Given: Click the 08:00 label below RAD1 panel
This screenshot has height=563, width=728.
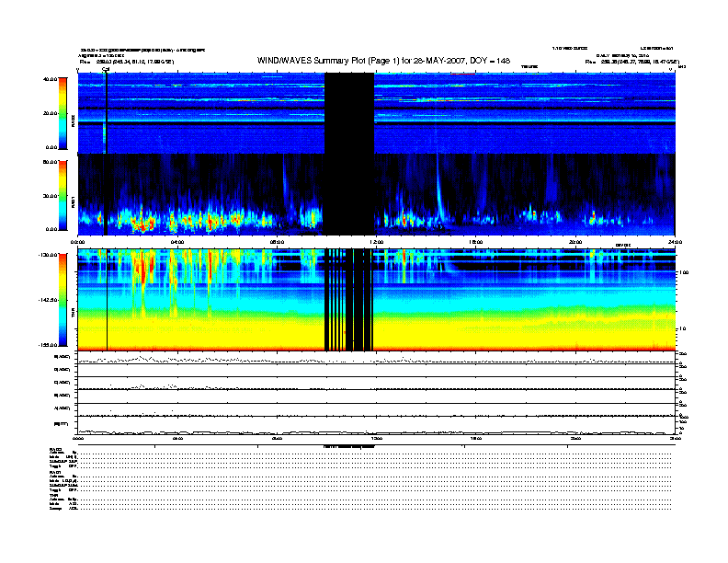Looking at the screenshot, I should tap(277, 242).
